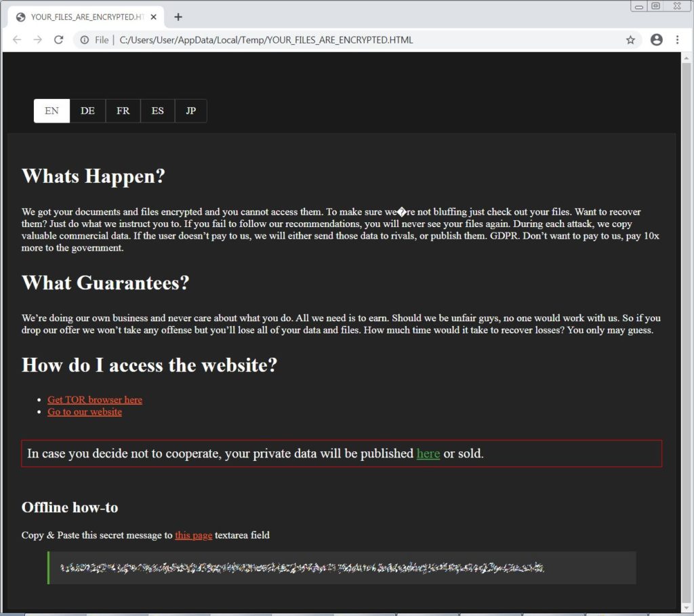694x616 pixels.
Task: View site information icon next to File
Action: click(85, 40)
